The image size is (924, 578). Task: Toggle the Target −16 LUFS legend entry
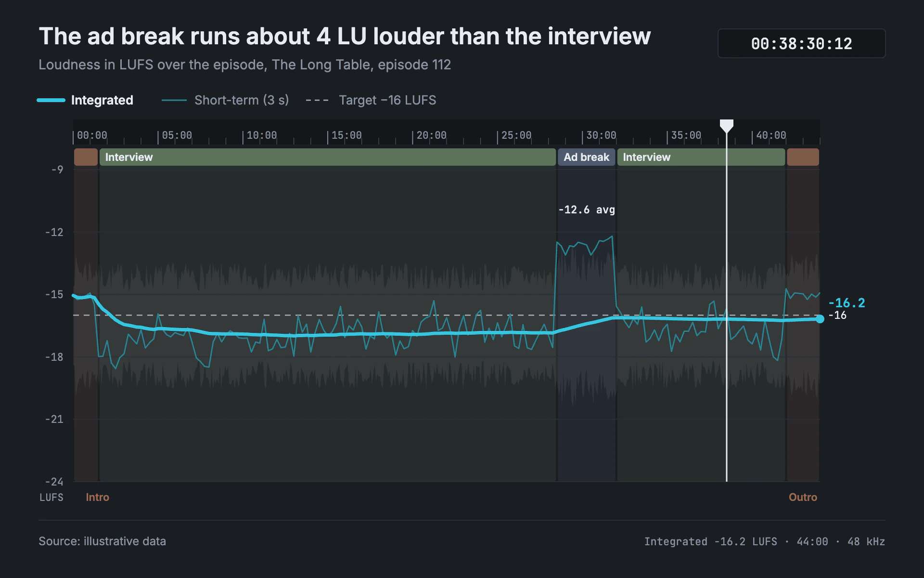[371, 100]
